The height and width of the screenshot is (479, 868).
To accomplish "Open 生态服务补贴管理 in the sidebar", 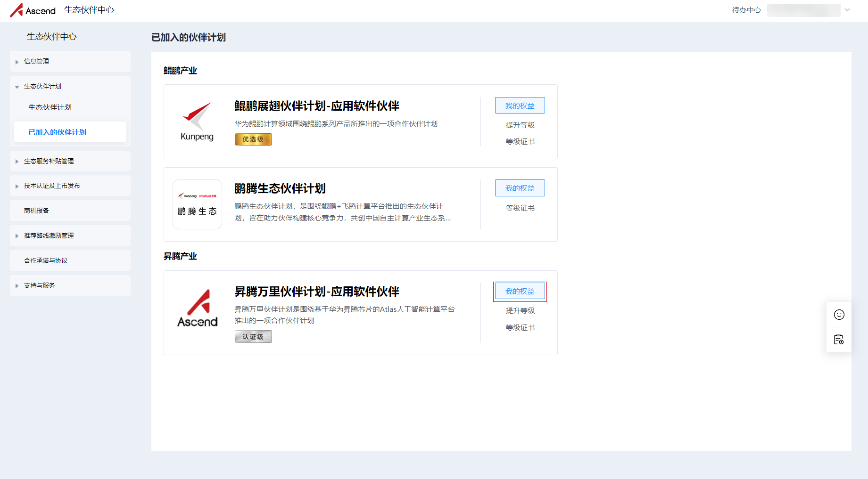I will click(x=70, y=161).
